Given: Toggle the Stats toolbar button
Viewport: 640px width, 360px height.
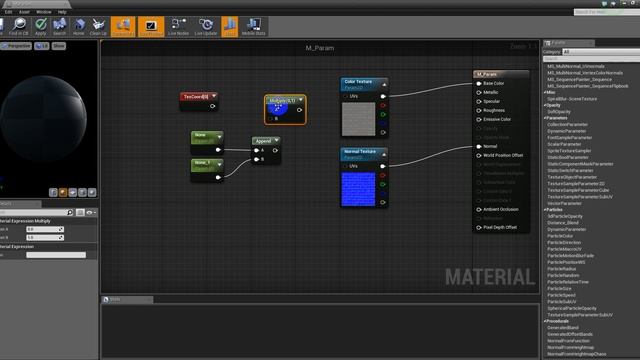Looking at the screenshot, I should coord(229,27).
